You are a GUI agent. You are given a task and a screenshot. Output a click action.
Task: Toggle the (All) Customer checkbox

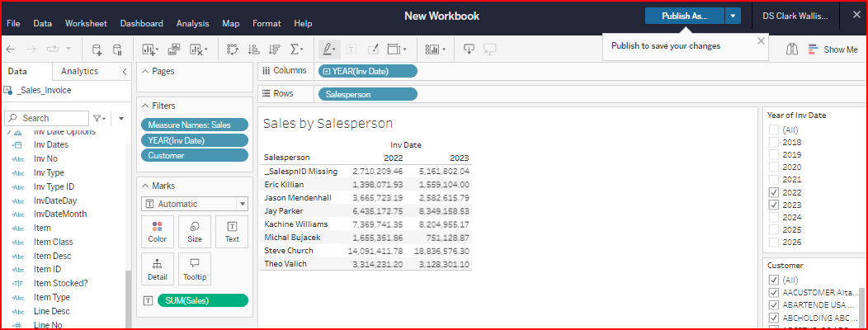click(773, 280)
